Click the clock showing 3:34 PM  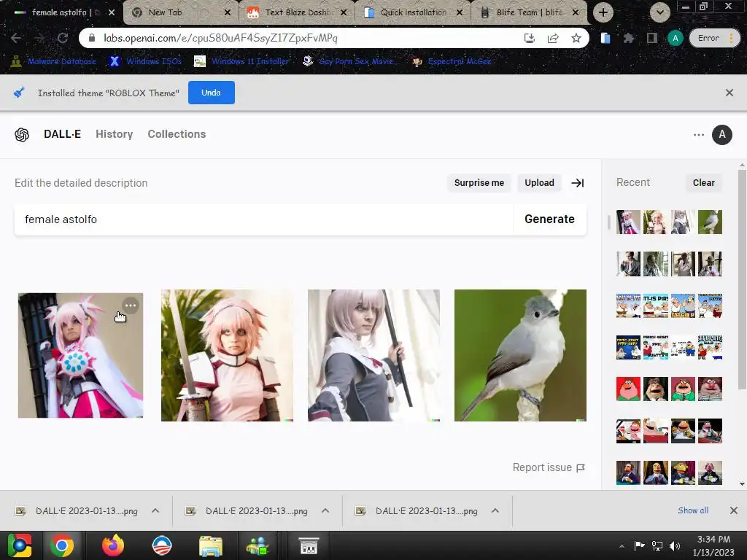pos(713,540)
